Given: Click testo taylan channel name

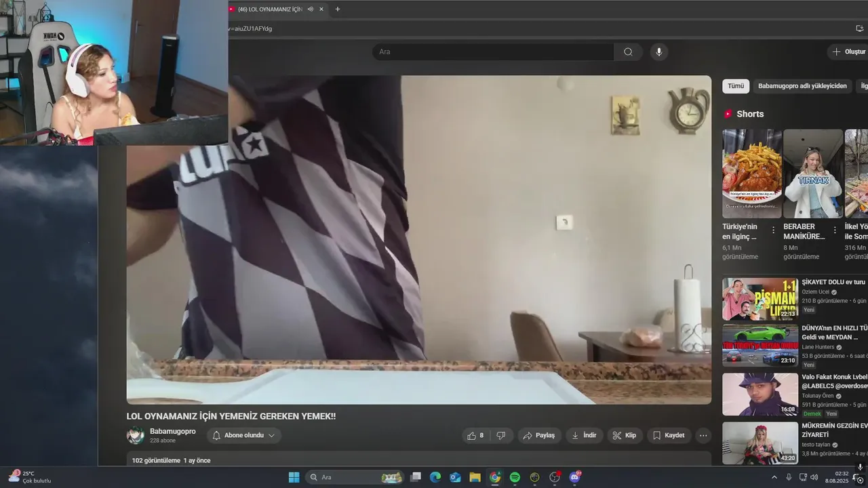Looking at the screenshot, I should (x=816, y=445).
